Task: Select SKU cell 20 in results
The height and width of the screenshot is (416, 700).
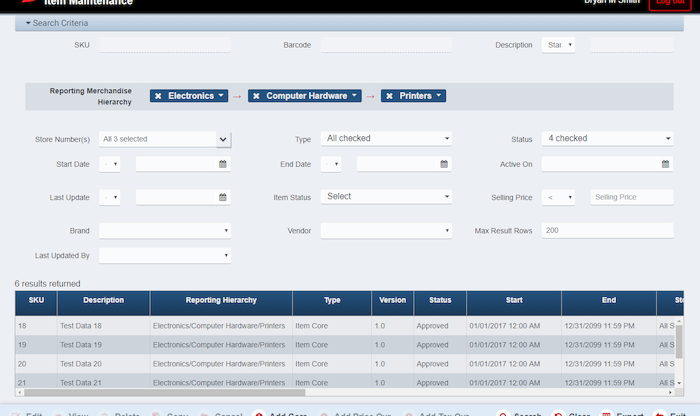Action: click(36, 364)
